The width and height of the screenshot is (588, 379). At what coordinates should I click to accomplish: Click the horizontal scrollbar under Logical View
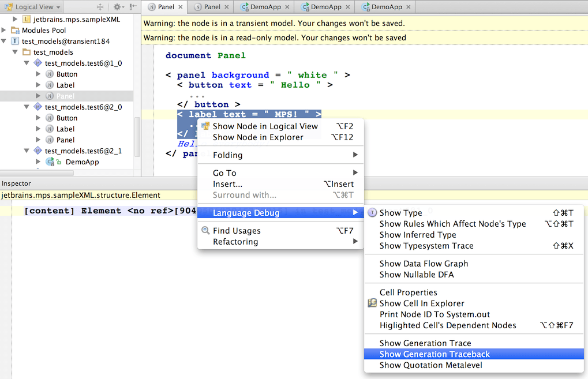(x=37, y=173)
